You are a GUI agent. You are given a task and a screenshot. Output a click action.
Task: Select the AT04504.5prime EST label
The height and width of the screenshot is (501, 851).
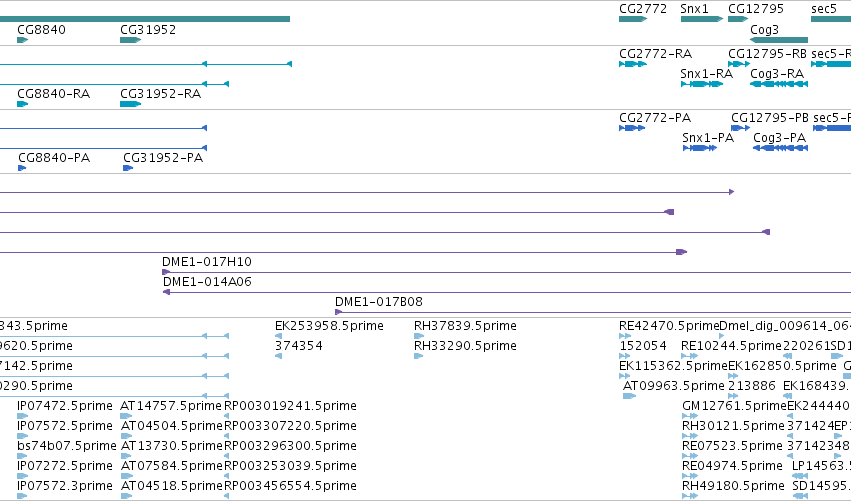172,426
